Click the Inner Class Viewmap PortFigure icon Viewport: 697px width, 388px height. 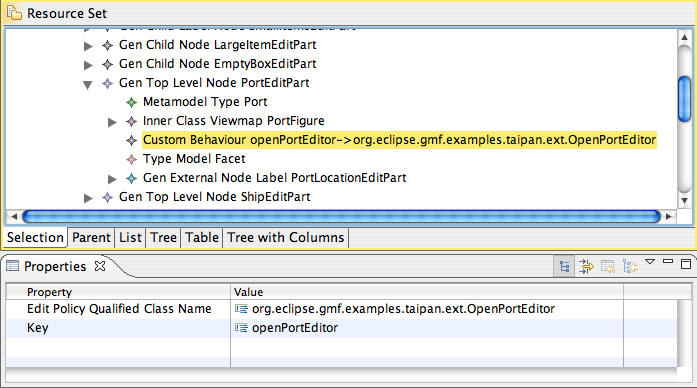(x=131, y=121)
